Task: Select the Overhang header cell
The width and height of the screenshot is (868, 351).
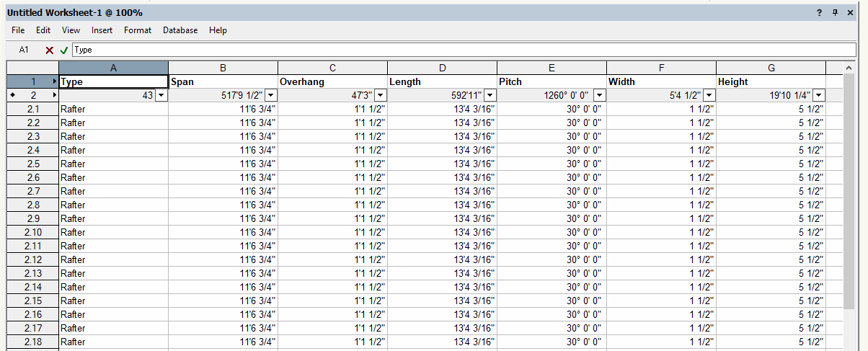Action: [332, 81]
